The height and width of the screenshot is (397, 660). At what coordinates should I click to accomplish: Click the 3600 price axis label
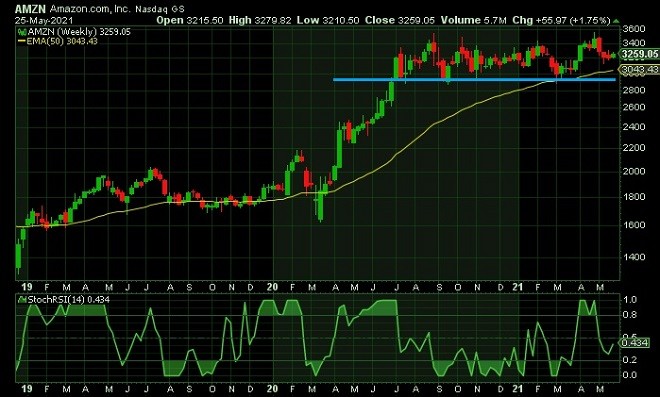tap(633, 29)
